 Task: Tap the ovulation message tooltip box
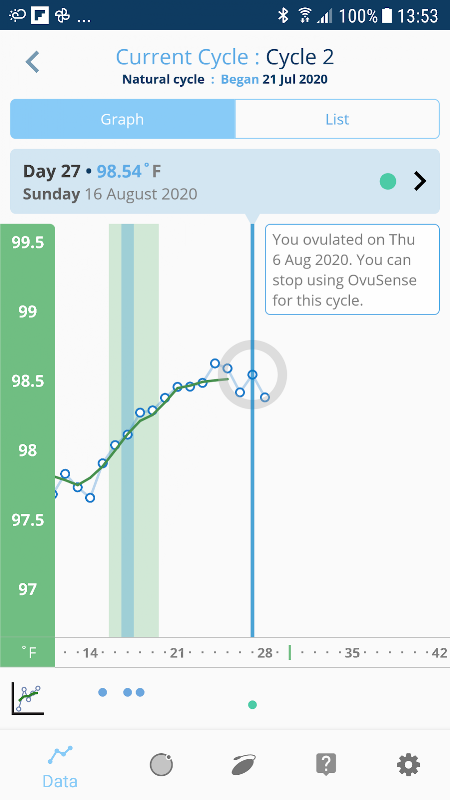point(352,269)
